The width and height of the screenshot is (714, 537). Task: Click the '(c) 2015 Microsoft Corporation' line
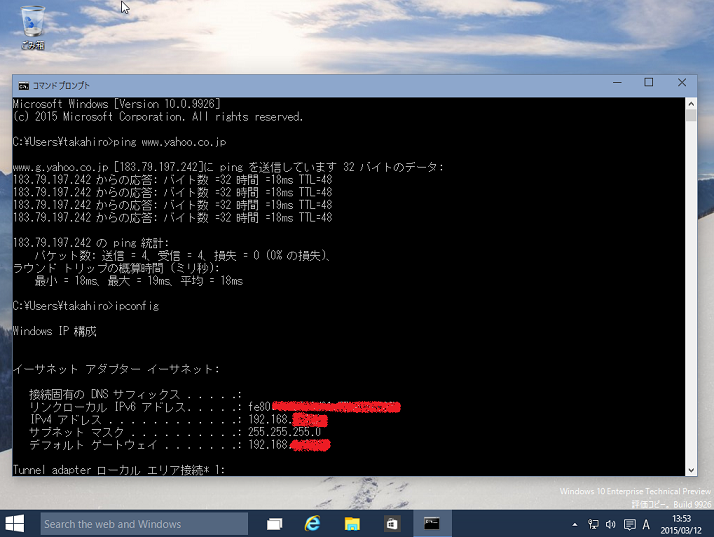point(158,117)
